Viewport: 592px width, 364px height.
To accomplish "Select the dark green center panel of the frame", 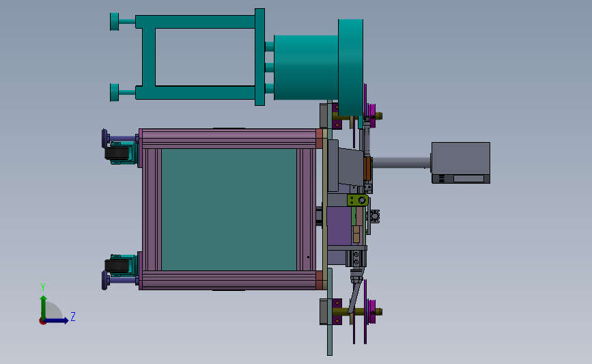I will click(229, 210).
